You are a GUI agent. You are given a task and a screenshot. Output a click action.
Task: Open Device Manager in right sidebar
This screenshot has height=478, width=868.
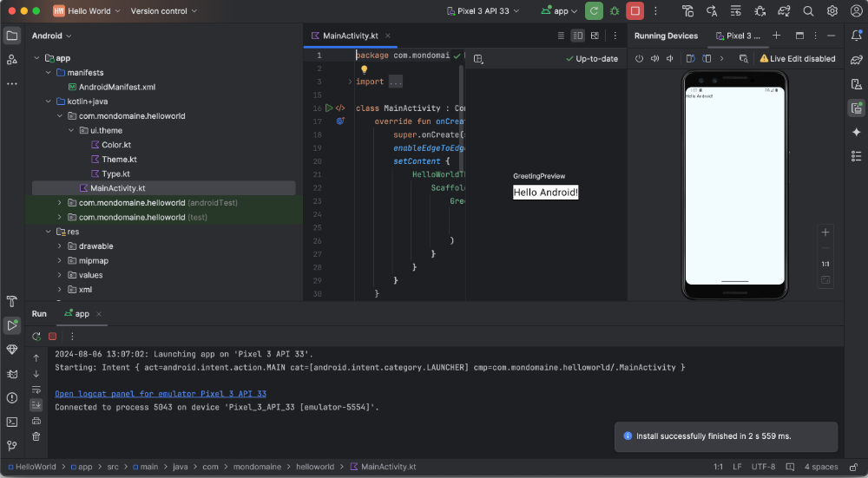[x=857, y=84]
